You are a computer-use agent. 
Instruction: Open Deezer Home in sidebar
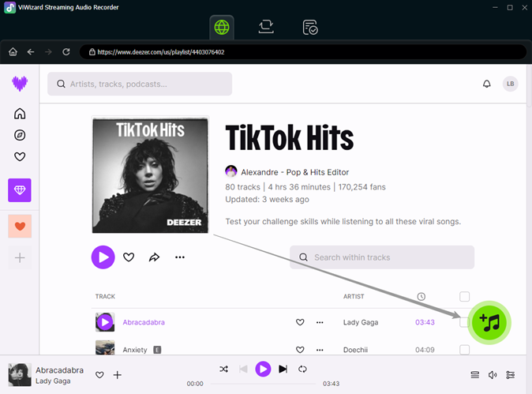pyautogui.click(x=20, y=114)
